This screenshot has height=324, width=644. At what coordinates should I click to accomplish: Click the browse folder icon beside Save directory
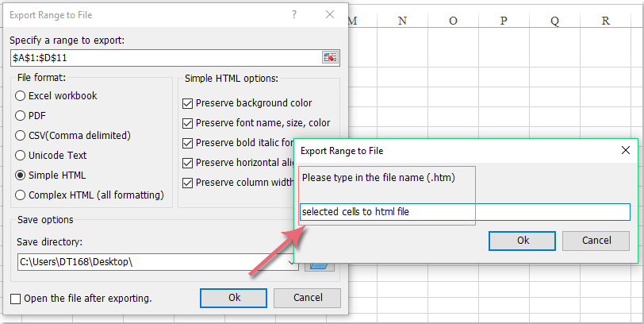[x=319, y=262]
